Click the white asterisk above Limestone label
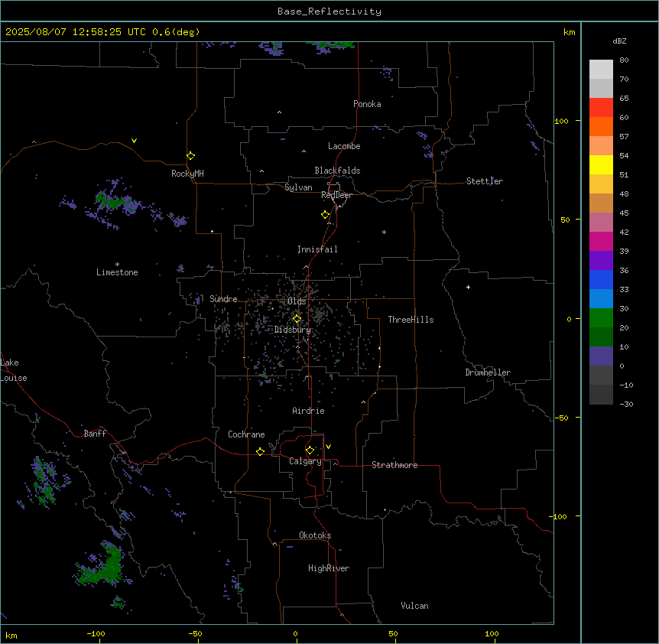 (x=117, y=265)
